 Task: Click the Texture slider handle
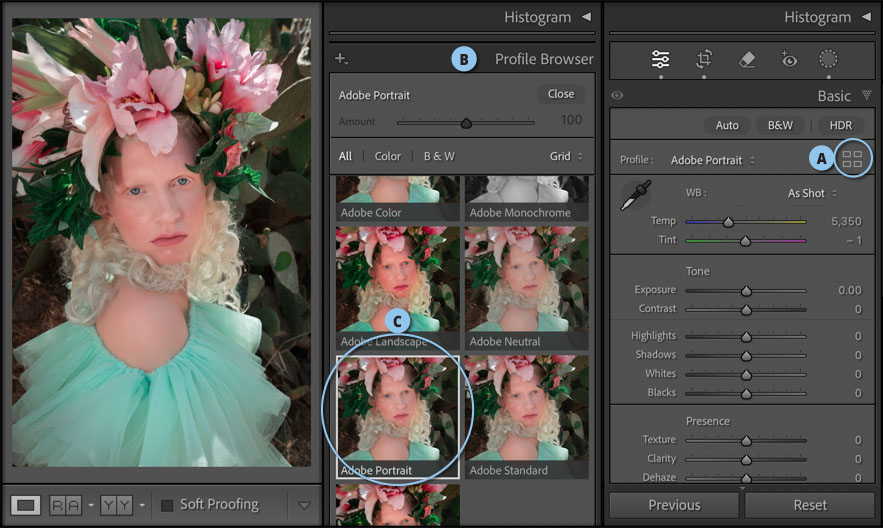coord(746,441)
